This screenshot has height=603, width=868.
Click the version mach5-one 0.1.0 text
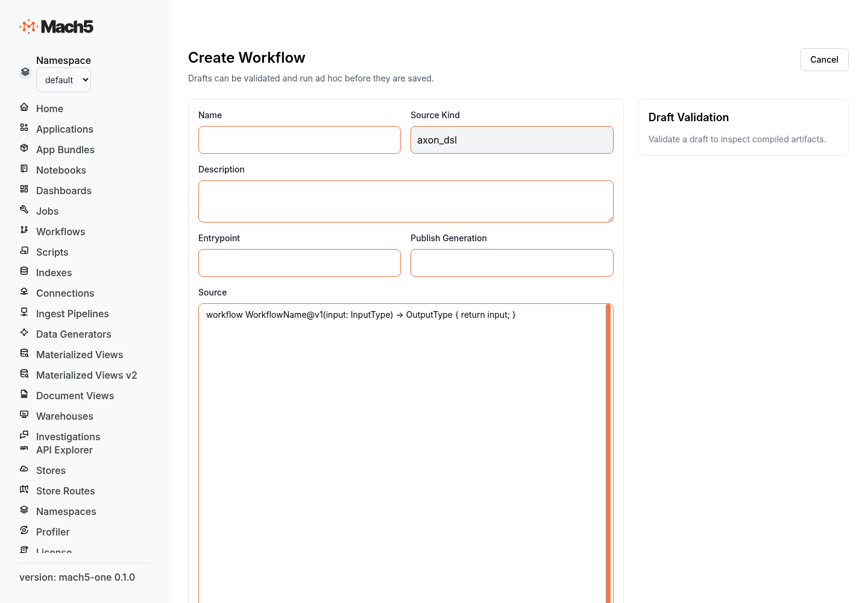click(x=77, y=577)
